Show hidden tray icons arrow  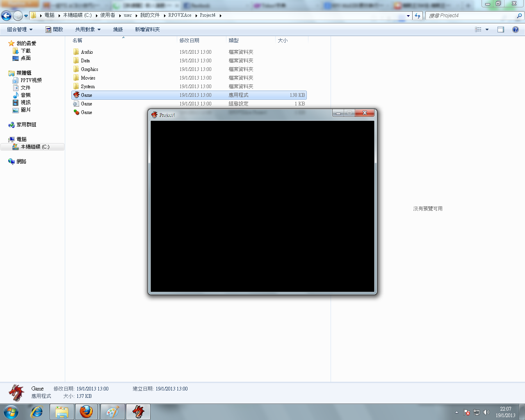457,412
